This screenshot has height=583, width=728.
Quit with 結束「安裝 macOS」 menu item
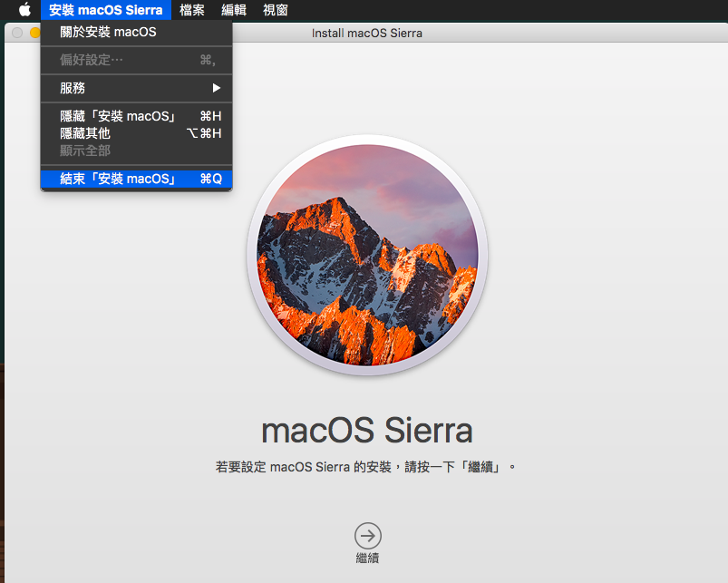(137, 179)
